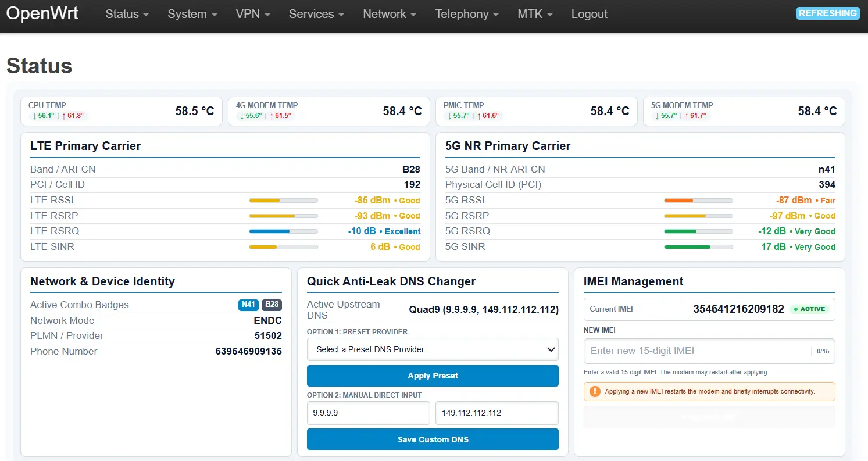Screen dimensions: 868x461
Task: Open the MTK menu
Action: (535, 14)
